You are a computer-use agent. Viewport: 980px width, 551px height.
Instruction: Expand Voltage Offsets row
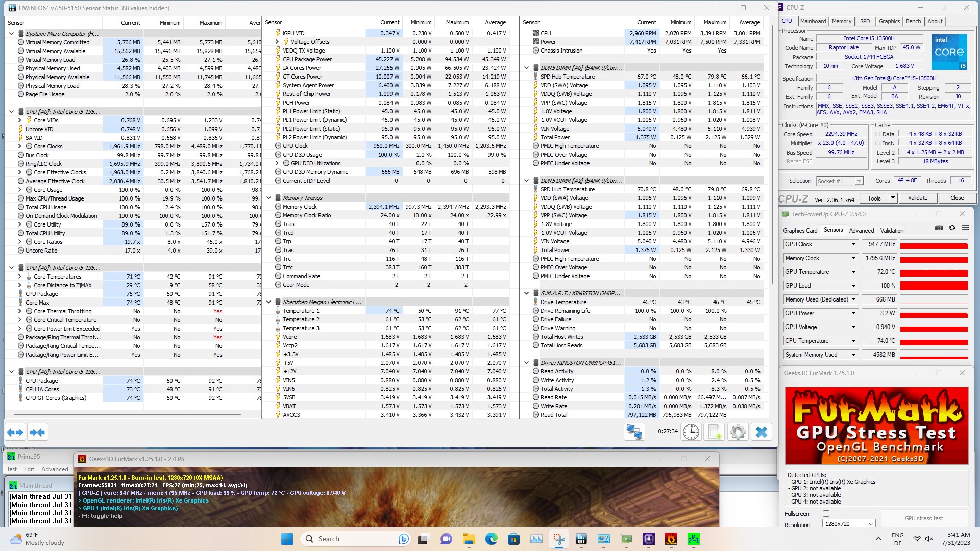[277, 42]
